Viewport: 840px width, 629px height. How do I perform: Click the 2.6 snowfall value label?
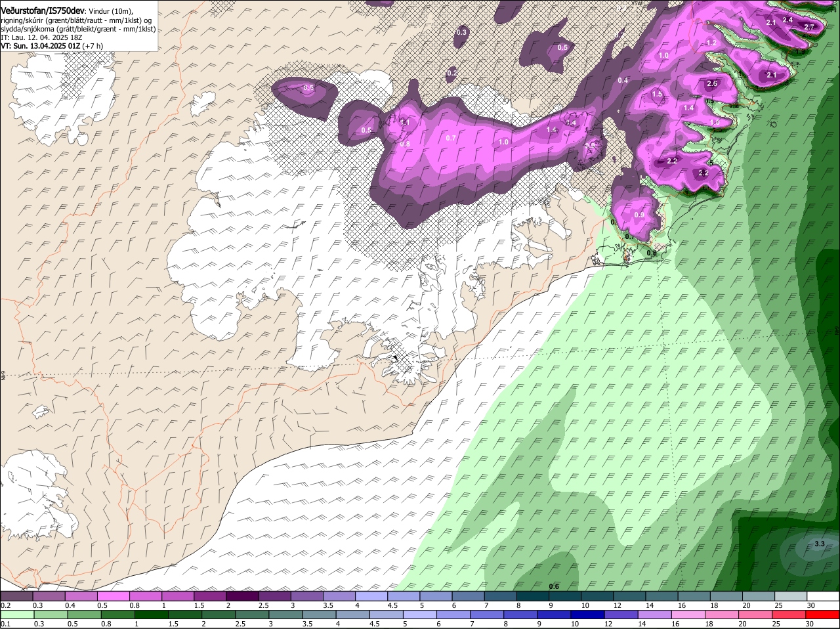point(713,83)
